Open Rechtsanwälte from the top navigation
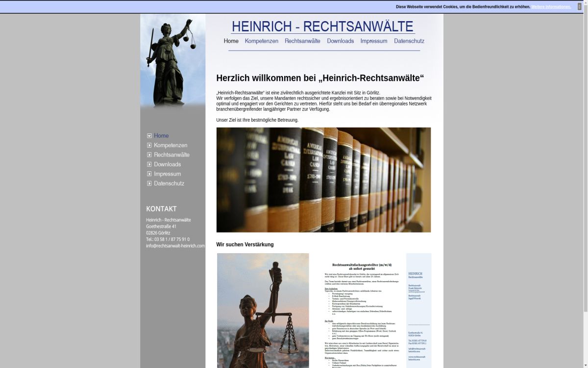The image size is (588, 368). click(302, 41)
